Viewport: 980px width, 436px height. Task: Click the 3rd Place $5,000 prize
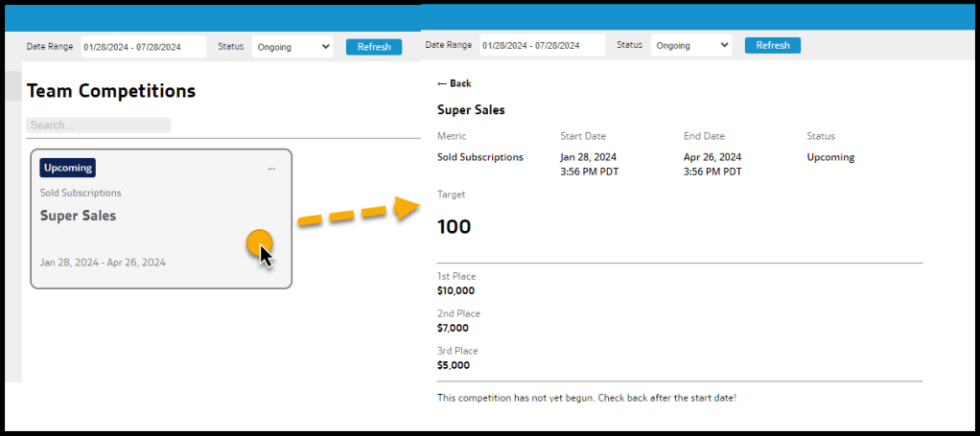click(454, 365)
